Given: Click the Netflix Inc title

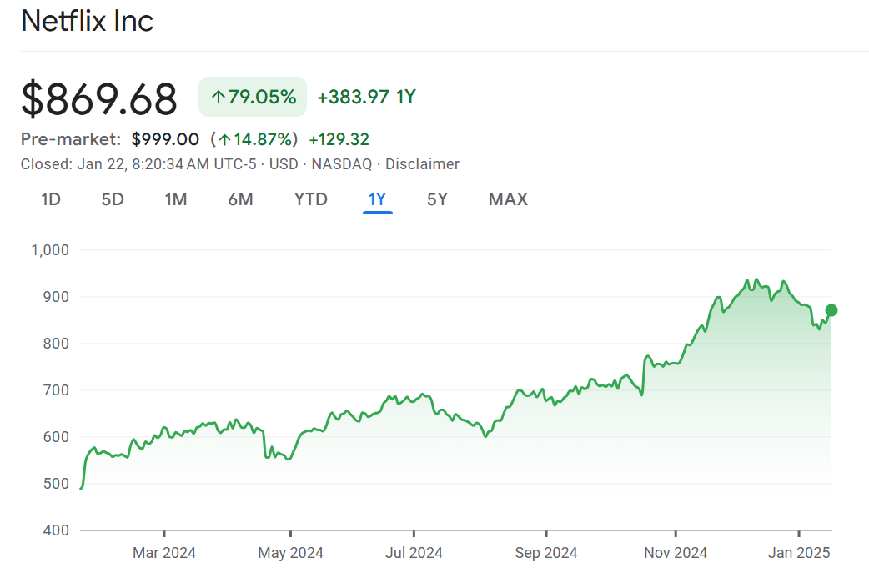Looking at the screenshot, I should (x=88, y=21).
